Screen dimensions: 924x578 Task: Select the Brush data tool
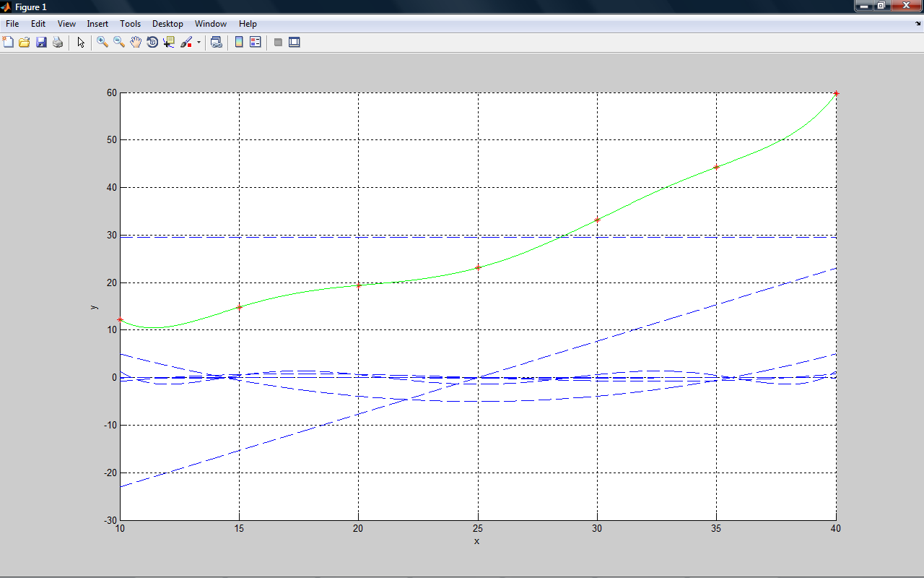tap(186, 43)
